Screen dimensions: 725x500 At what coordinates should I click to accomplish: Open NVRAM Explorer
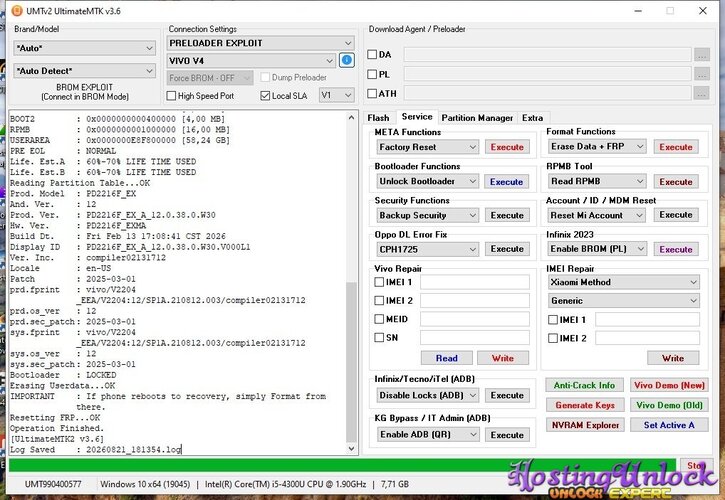click(x=585, y=425)
